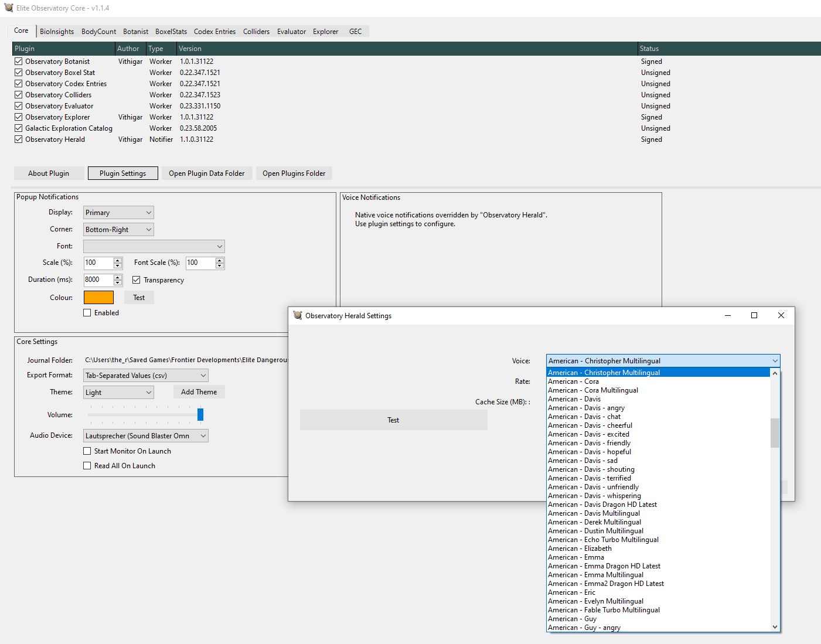The image size is (821, 644).
Task: Open the Audio Device dropdown
Action: (x=146, y=436)
